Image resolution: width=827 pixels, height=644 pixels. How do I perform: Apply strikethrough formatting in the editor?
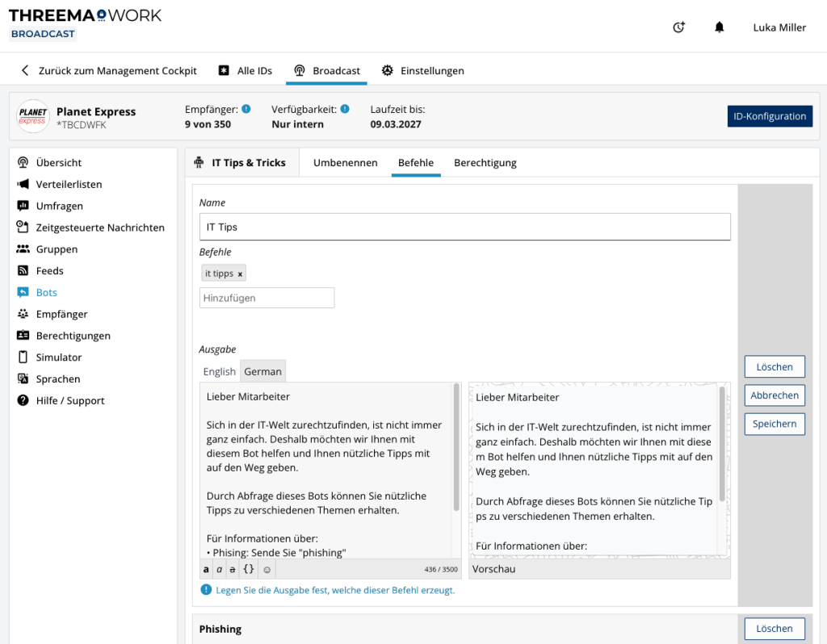(233, 569)
